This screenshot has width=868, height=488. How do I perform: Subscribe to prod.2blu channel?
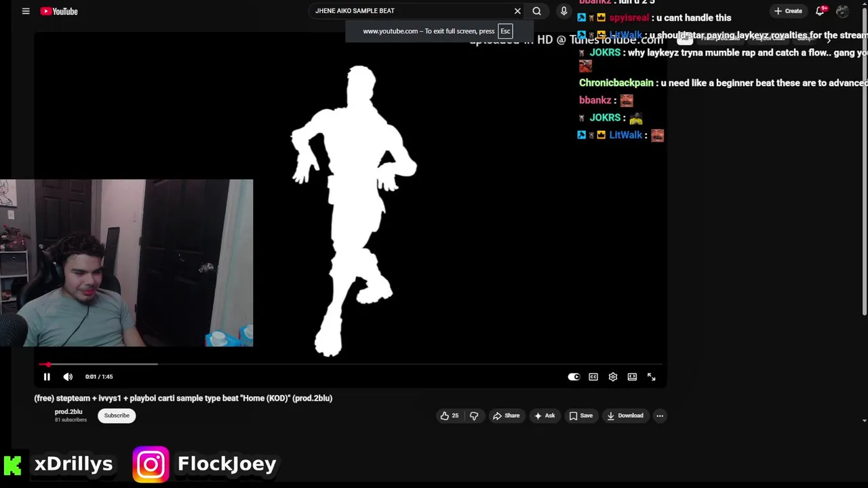[x=117, y=415]
